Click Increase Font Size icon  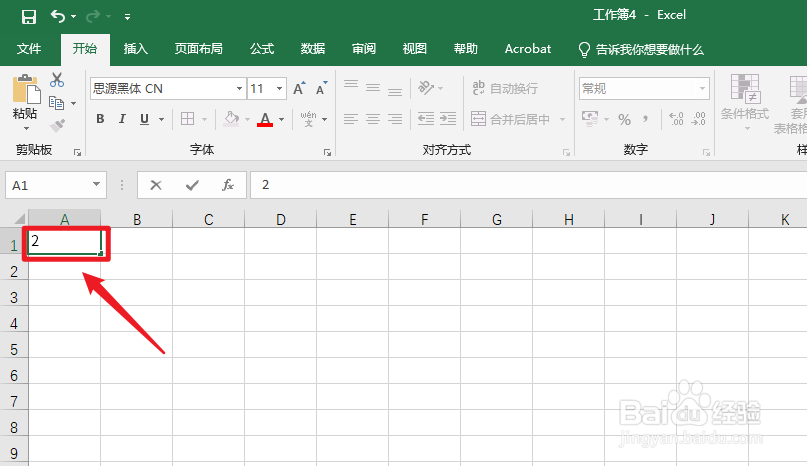(299, 89)
